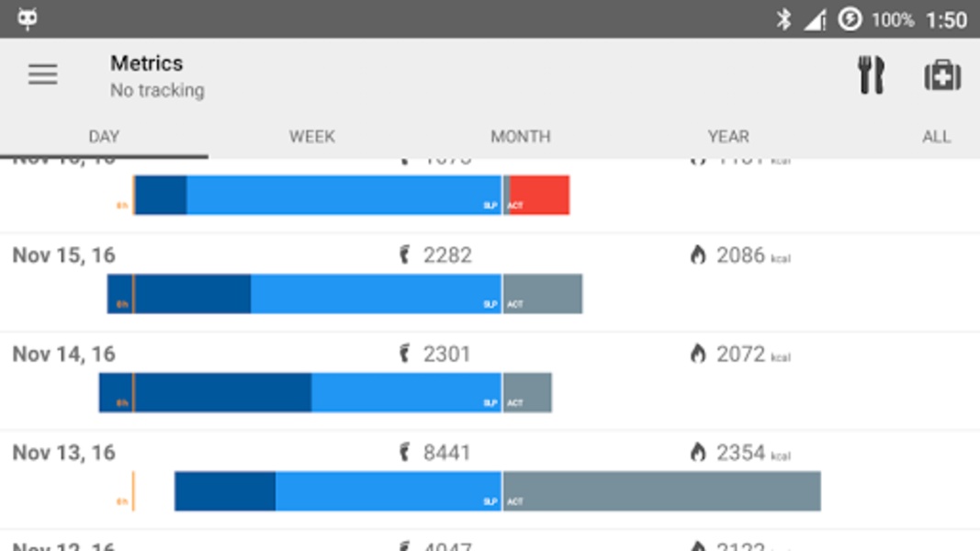Tap the 8441 step count
Viewport: 980px width, 551px height.
[x=447, y=453]
